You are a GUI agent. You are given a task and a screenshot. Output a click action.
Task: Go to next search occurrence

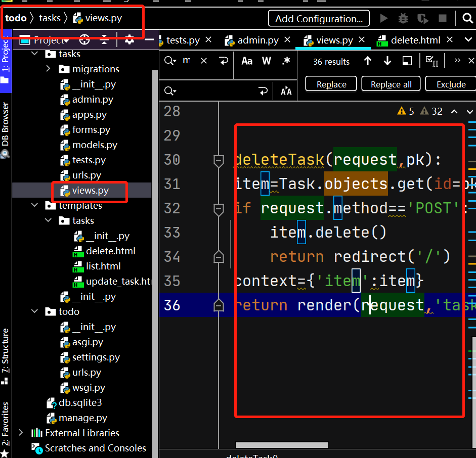[387, 61]
